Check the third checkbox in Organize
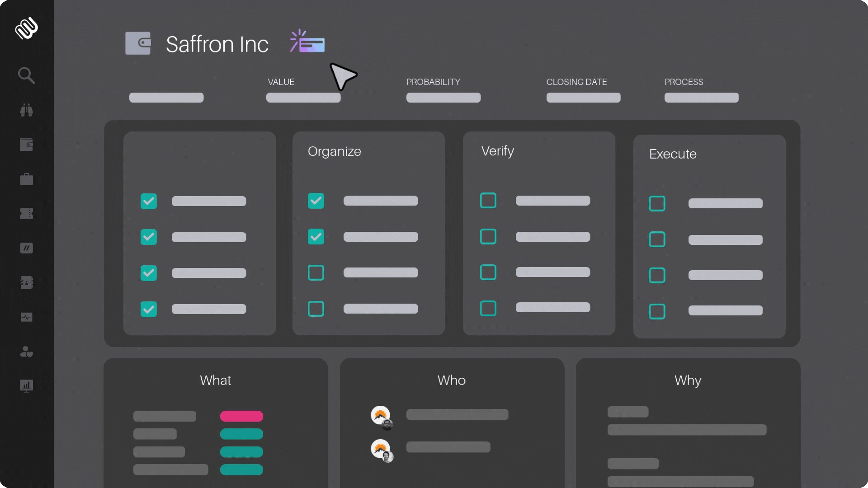868x488 pixels. [x=316, y=273]
